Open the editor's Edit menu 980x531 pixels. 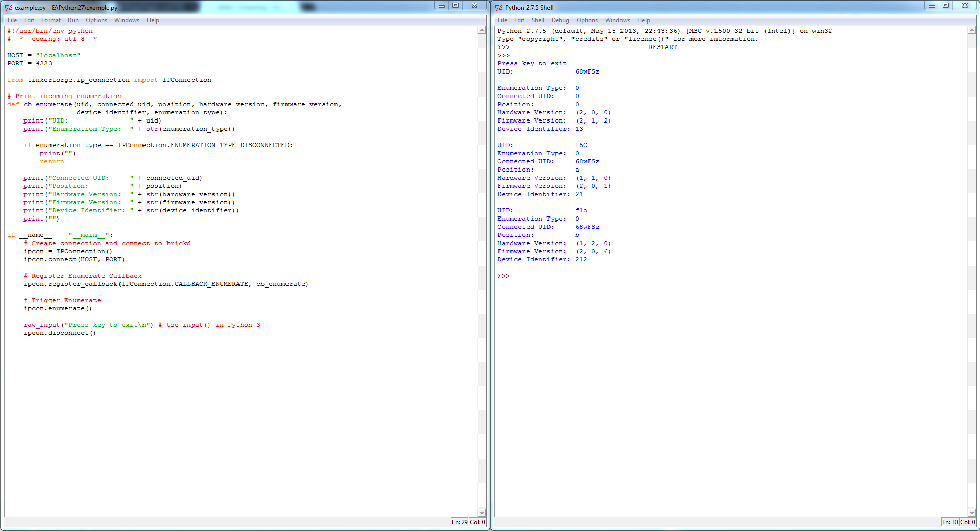click(x=29, y=20)
